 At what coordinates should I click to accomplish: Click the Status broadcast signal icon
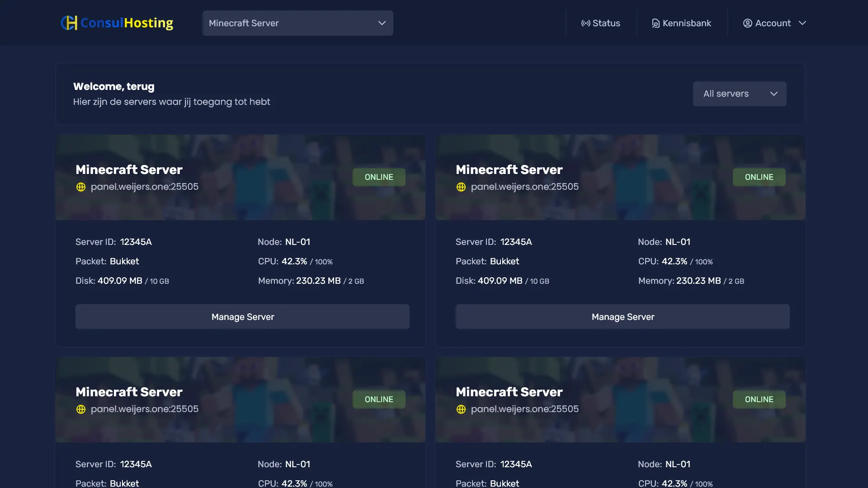(x=585, y=23)
